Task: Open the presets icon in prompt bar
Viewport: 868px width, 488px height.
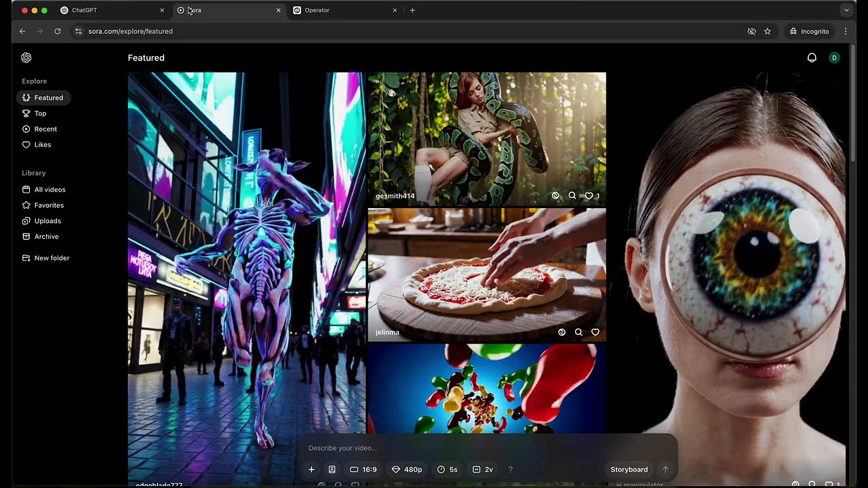Action: [x=332, y=469]
